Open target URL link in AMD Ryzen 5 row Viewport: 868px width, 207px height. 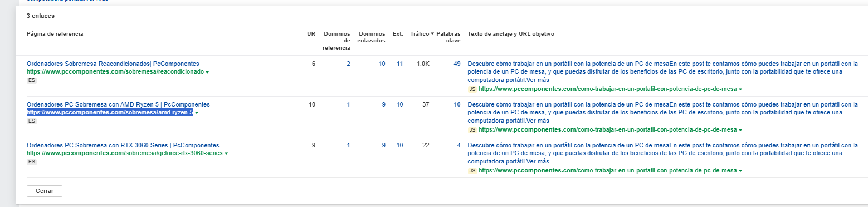click(x=607, y=130)
